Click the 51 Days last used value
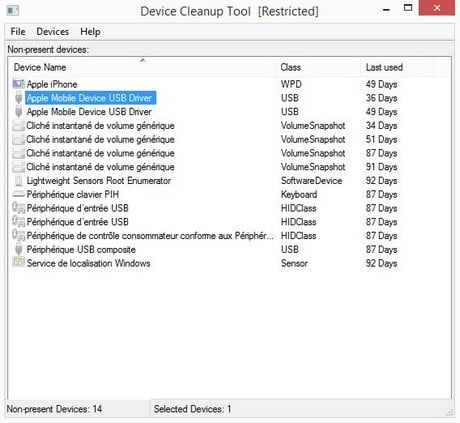The height and width of the screenshot is (423, 460). coord(381,139)
